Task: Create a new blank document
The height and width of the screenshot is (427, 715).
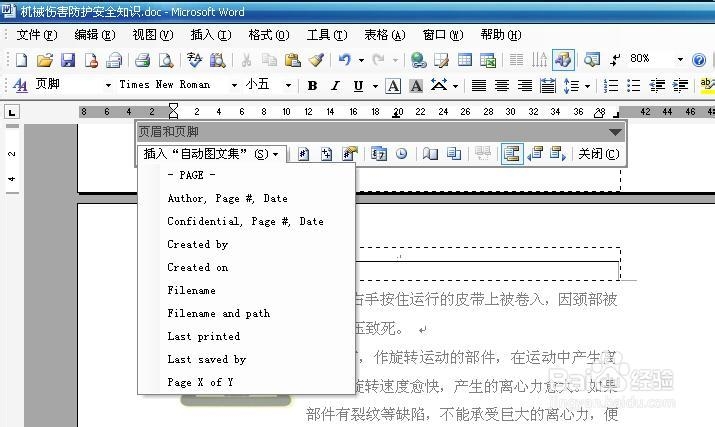Action: [x=21, y=60]
